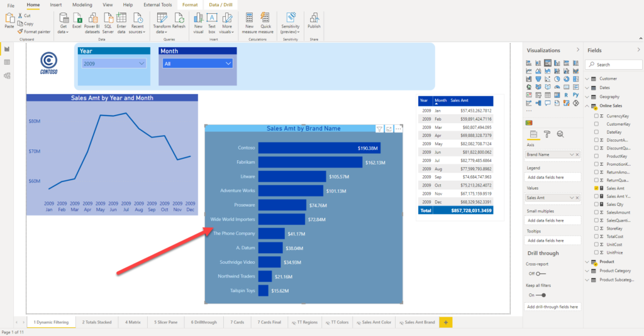The width and height of the screenshot is (644, 336).
Task: Check the CustomerKey field checkbox
Action: (596, 124)
